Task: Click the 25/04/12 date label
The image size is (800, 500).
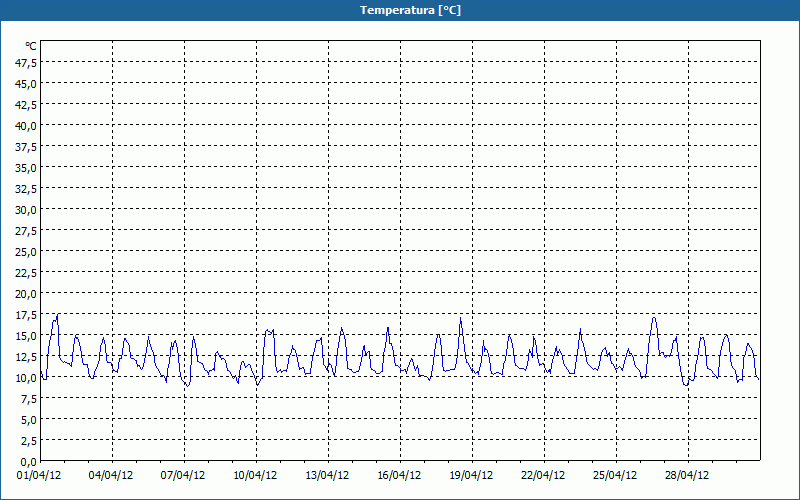Action: coord(615,476)
